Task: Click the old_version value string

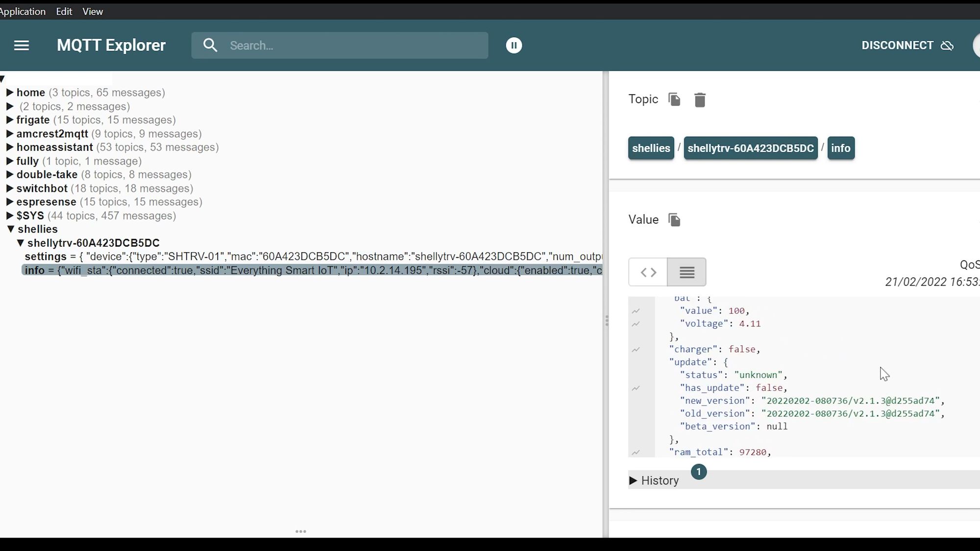Action: coord(851,414)
